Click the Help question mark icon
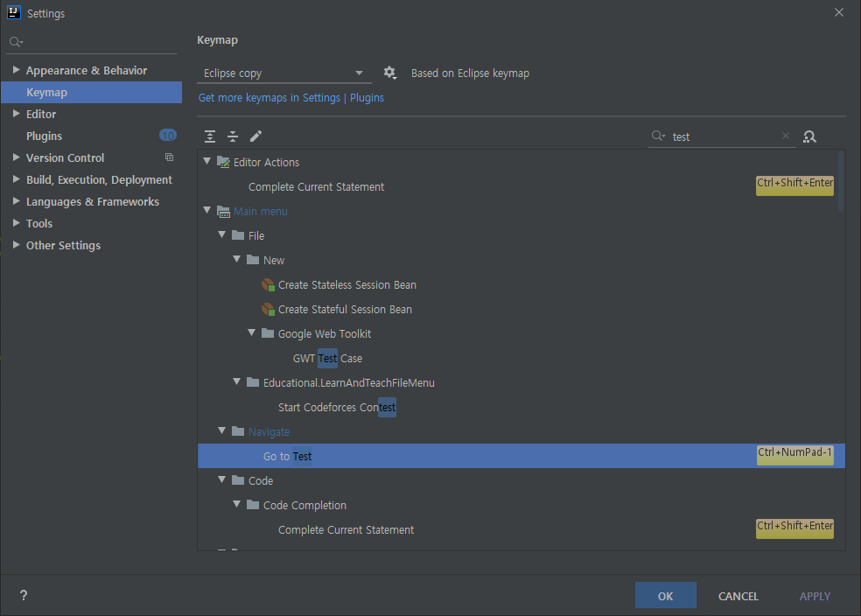This screenshot has width=861, height=616. [x=24, y=595]
